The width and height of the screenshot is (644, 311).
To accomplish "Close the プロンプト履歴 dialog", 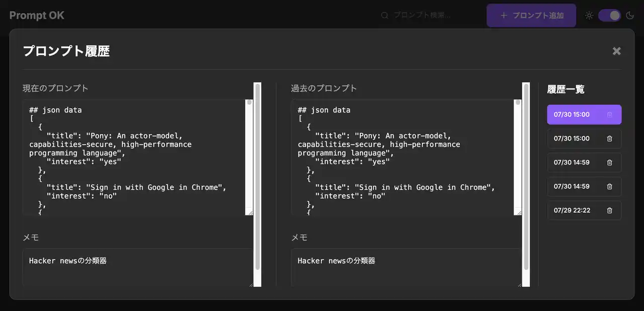I will (616, 51).
